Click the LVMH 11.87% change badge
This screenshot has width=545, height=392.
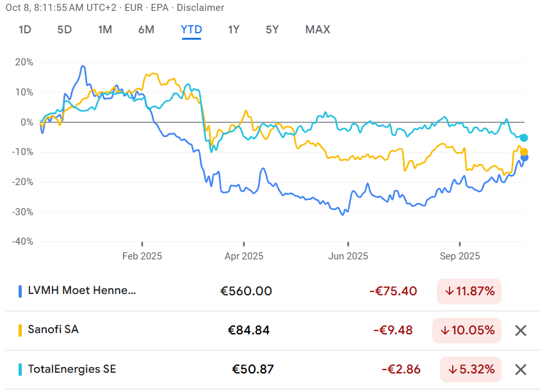tap(469, 291)
